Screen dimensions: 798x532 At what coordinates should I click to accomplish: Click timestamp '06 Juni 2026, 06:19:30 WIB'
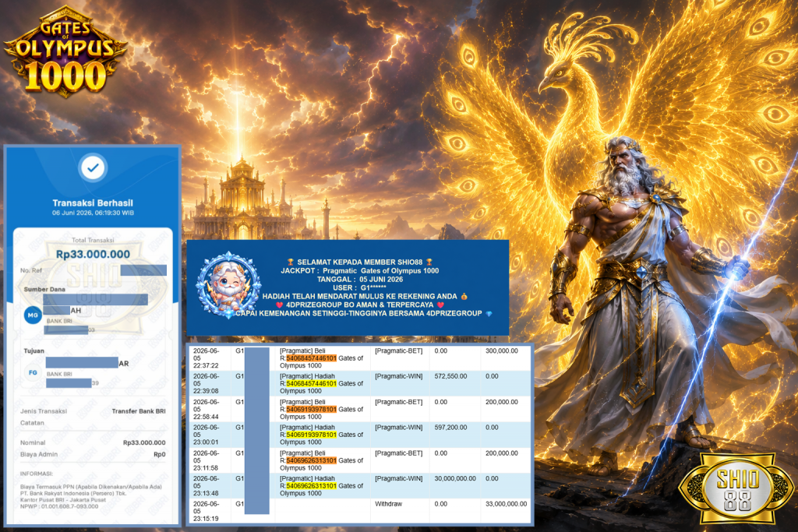coord(93,213)
